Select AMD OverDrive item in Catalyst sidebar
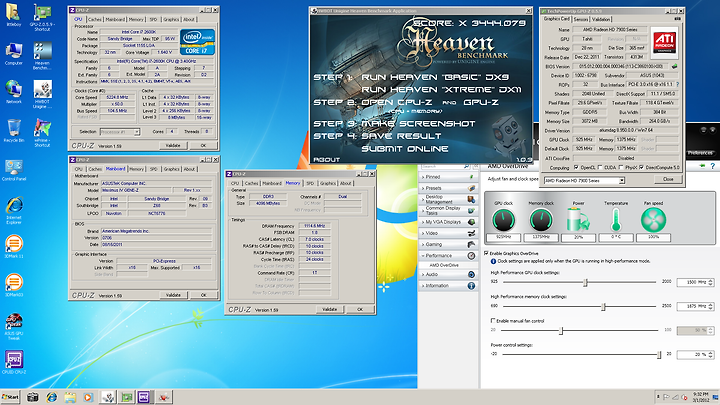 444,265
